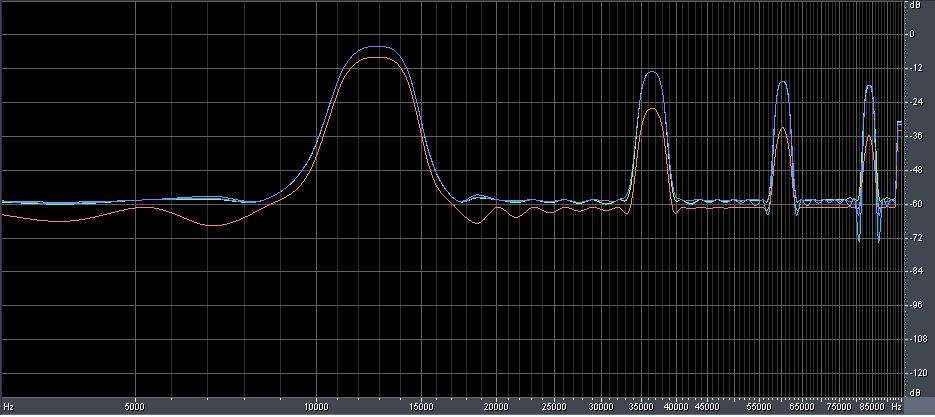This screenshot has width=935, height=417.
Task: Click the 40000 frequency axis label
Action: coord(677,406)
